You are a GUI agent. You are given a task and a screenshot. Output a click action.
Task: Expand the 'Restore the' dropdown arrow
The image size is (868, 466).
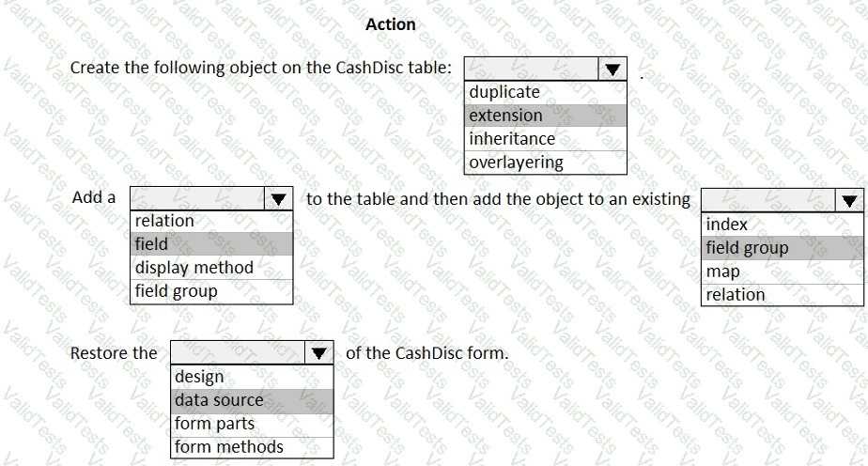tap(320, 354)
